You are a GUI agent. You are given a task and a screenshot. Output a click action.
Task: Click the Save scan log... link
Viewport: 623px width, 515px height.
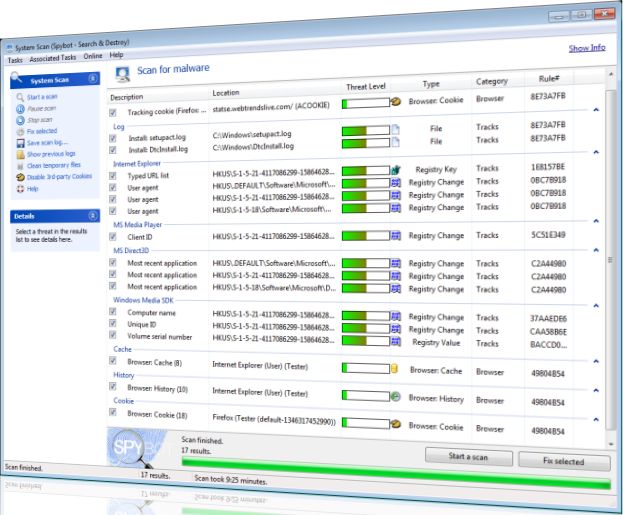[x=47, y=142]
